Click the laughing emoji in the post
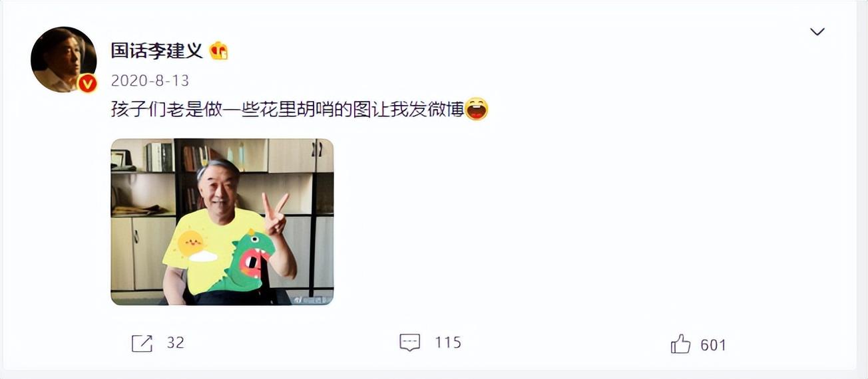Screen dimensions: 868x379 (477, 108)
